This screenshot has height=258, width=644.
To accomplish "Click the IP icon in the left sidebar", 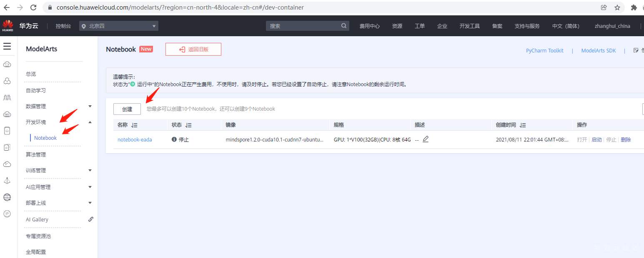I will tap(7, 213).
